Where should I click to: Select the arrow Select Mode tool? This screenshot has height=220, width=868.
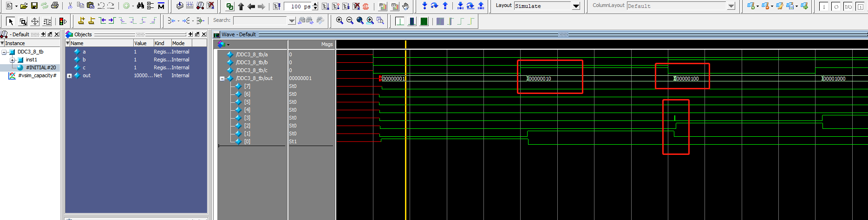pos(10,21)
